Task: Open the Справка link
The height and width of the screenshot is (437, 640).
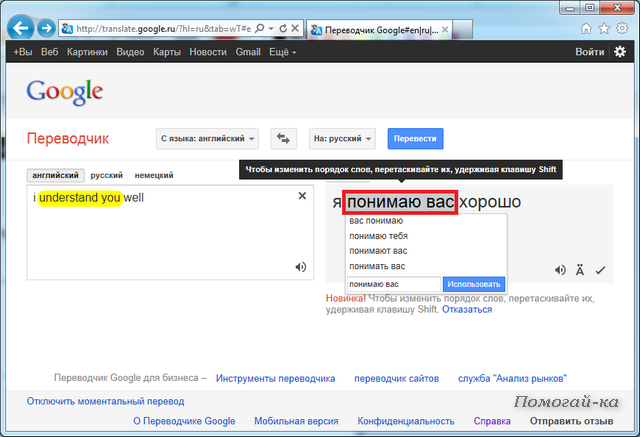Action: point(492,421)
